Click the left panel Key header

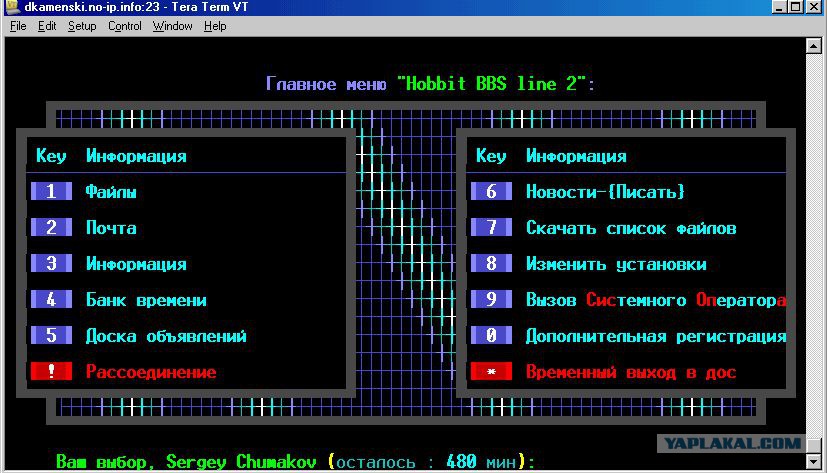coord(51,156)
